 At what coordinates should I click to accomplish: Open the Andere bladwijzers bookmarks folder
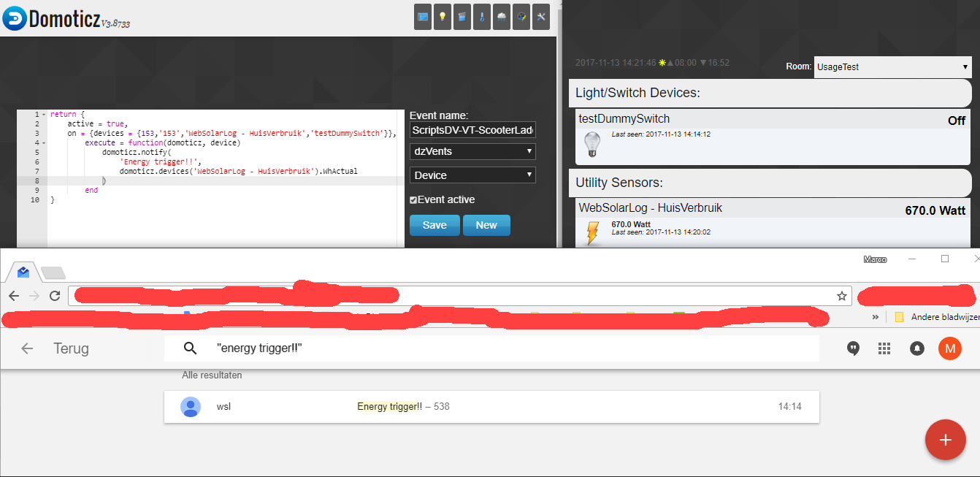pyautogui.click(x=936, y=317)
